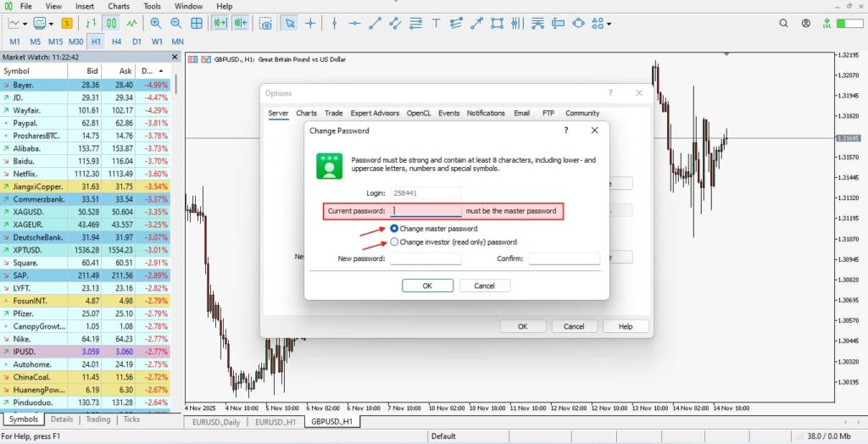The image size is (868, 444).
Task: Expand the shapes objects dropdown arrow
Action: pos(609,24)
